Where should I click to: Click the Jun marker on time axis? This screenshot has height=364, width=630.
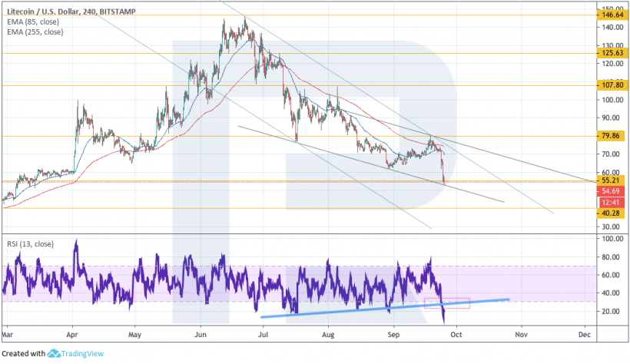[201, 336]
